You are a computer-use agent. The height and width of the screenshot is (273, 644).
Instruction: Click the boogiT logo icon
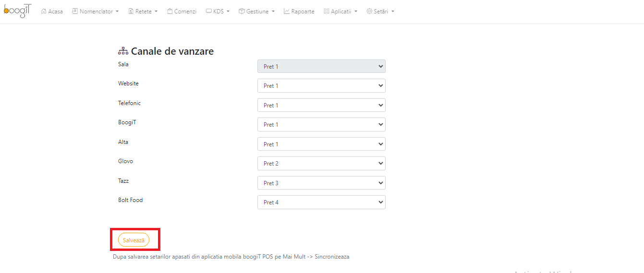(18, 11)
